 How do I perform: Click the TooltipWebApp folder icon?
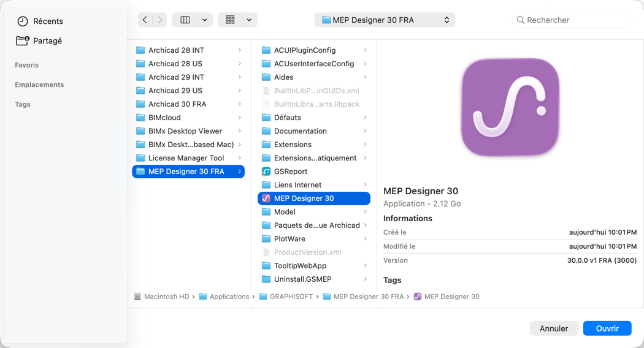pos(266,266)
